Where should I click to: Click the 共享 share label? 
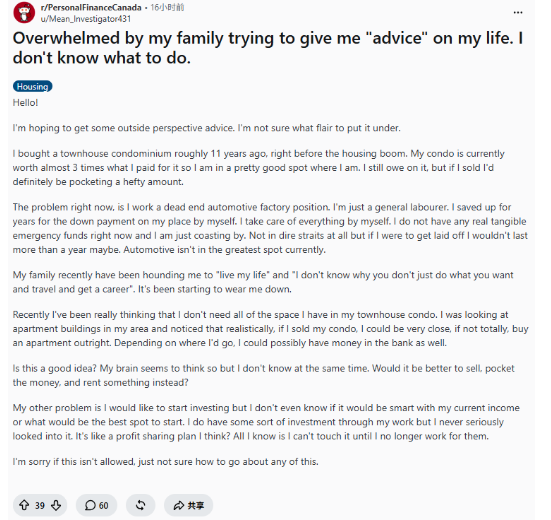(196, 506)
